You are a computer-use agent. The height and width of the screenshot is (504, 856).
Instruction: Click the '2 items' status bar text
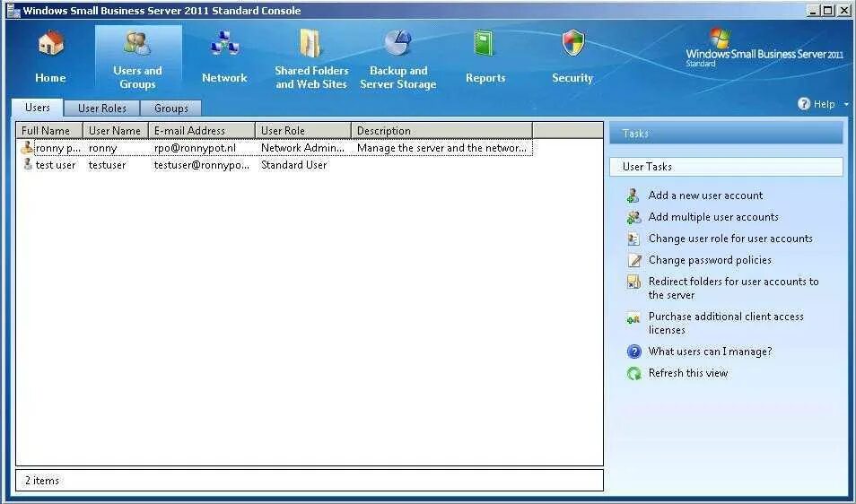pos(42,481)
